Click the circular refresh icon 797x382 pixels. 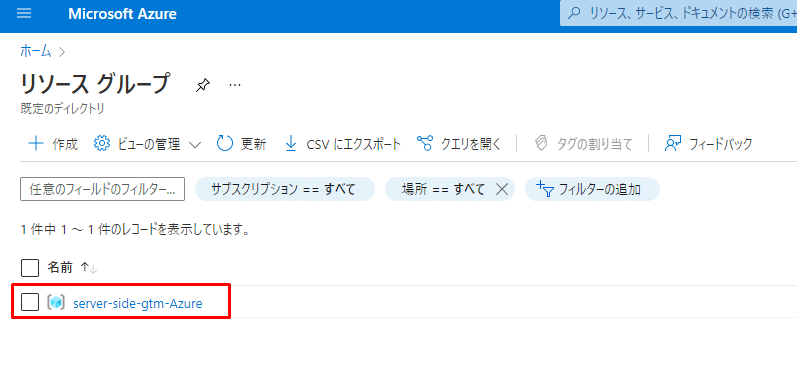click(225, 144)
